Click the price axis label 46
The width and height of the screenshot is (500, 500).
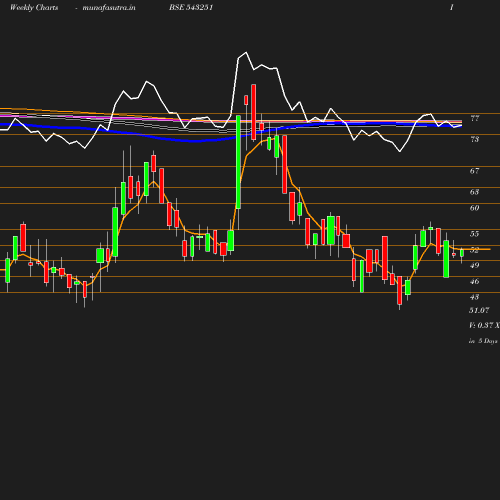click(x=475, y=281)
